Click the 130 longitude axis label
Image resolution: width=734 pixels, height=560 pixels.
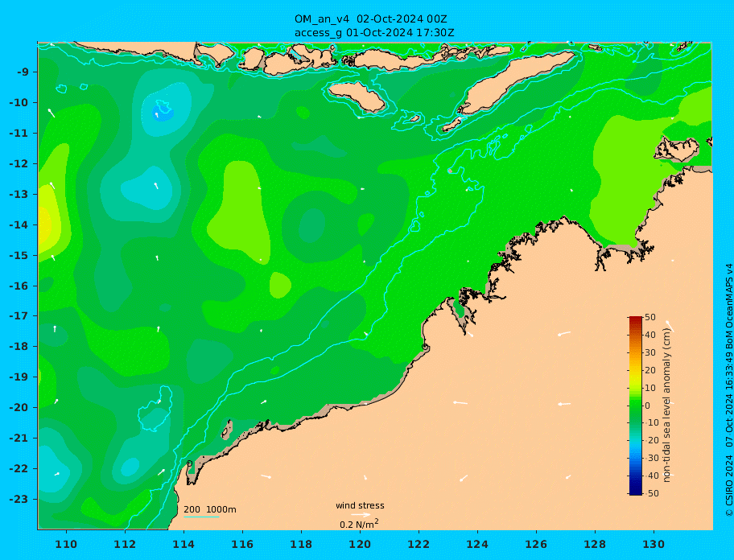pos(654,544)
